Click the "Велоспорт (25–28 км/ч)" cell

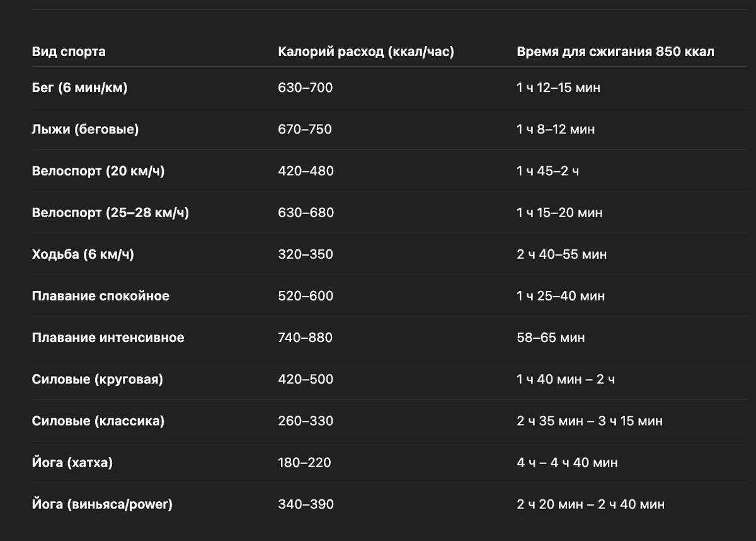point(110,213)
